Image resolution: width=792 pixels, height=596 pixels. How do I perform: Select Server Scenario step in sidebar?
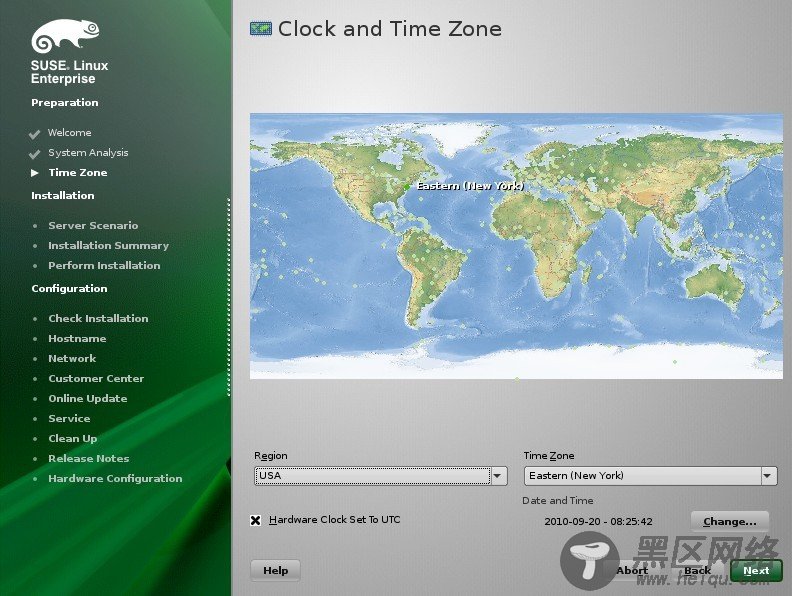click(x=93, y=225)
